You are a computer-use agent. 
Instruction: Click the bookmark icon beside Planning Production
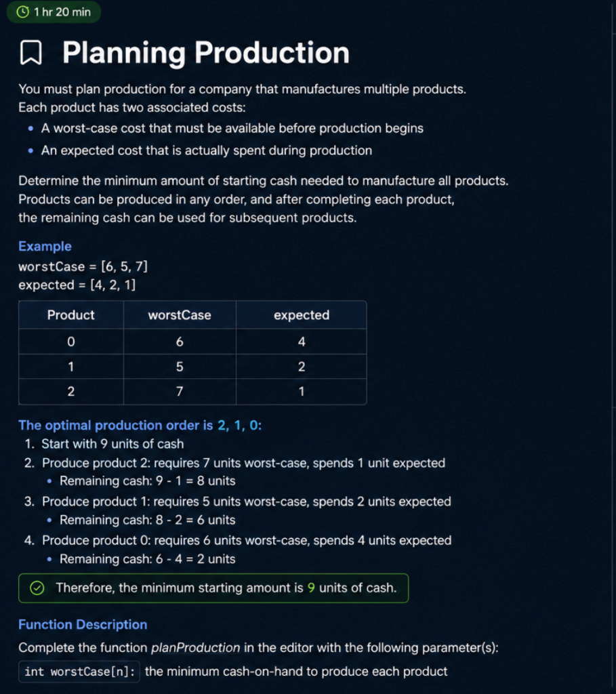coord(31,53)
